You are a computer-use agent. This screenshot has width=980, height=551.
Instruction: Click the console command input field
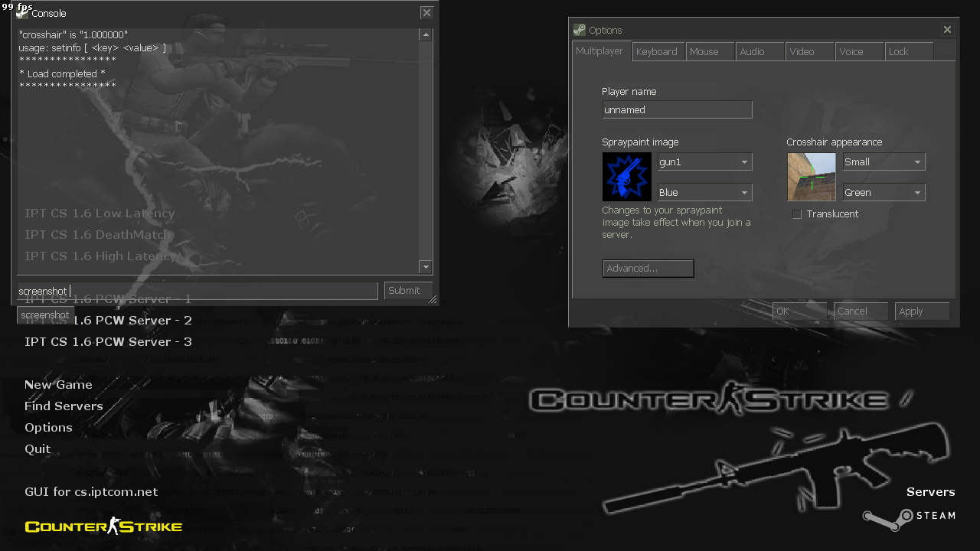pyautogui.click(x=198, y=291)
